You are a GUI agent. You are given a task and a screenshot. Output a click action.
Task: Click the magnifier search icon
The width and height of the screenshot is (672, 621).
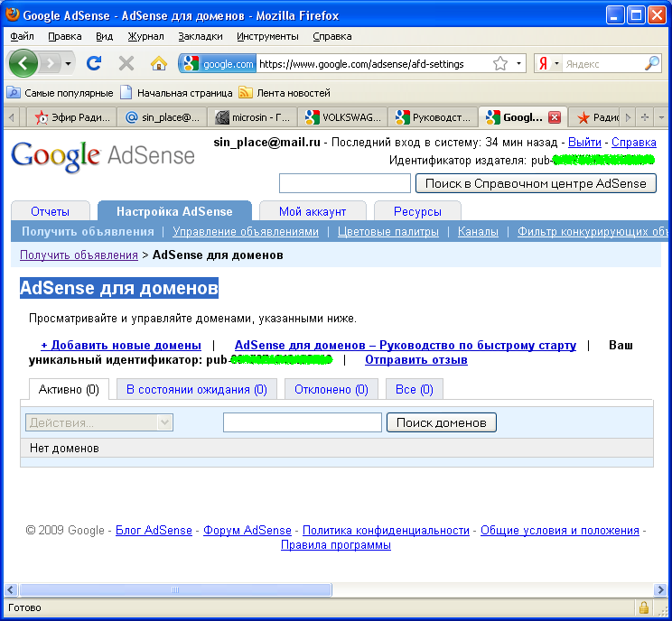652,63
